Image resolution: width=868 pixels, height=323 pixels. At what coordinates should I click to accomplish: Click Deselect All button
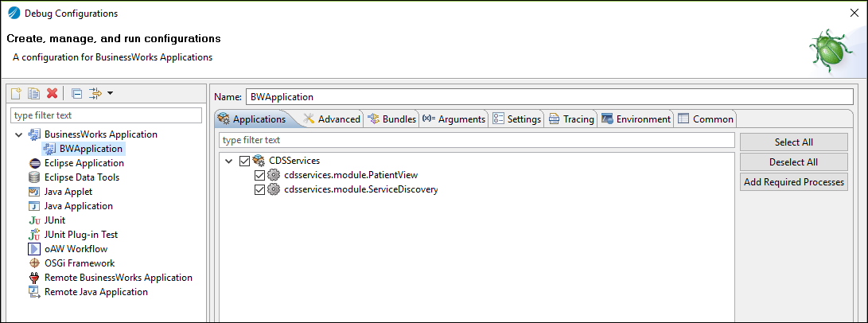click(794, 162)
